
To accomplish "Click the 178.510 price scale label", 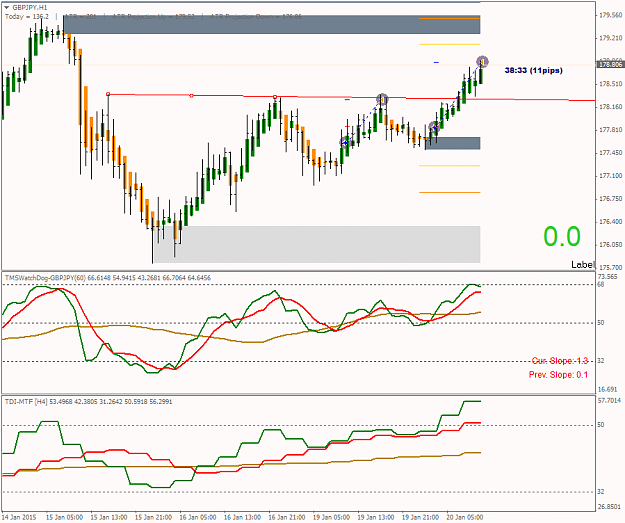I will (x=611, y=84).
